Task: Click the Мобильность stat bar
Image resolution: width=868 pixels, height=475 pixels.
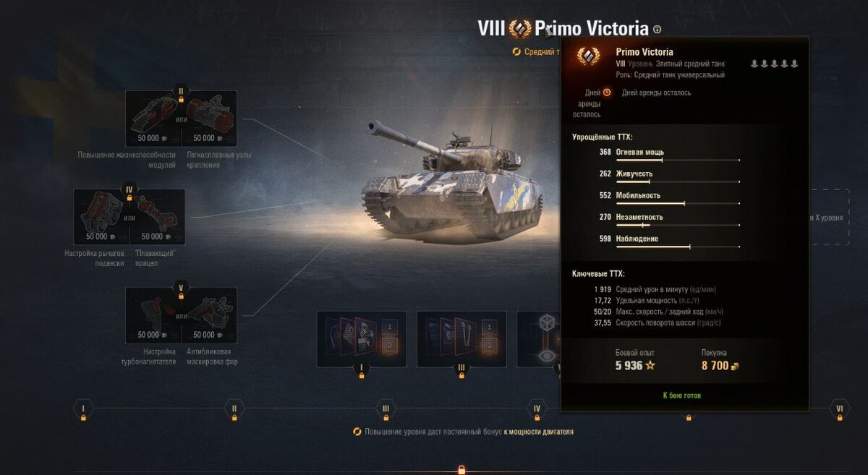Action: [x=678, y=203]
